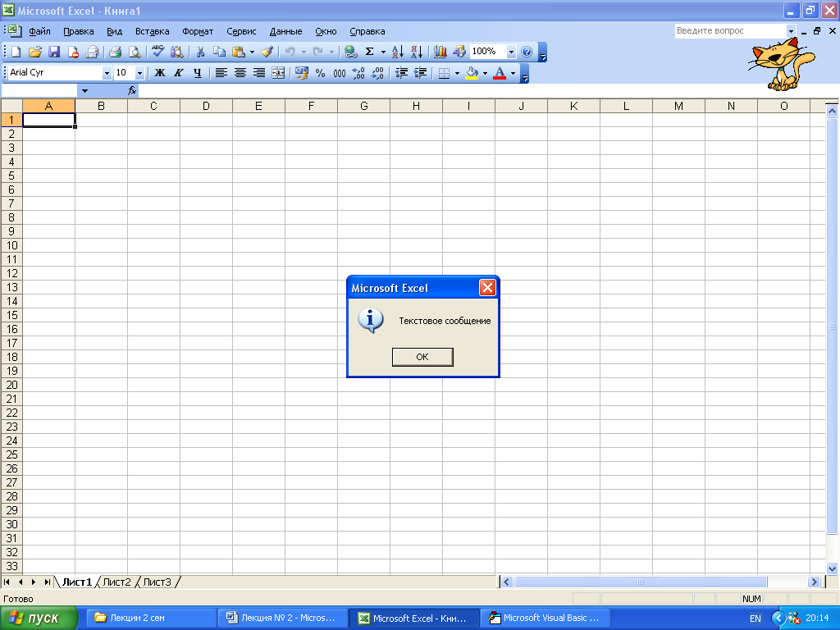The image size is (840, 630).
Task: Align text left
Action: (221, 73)
